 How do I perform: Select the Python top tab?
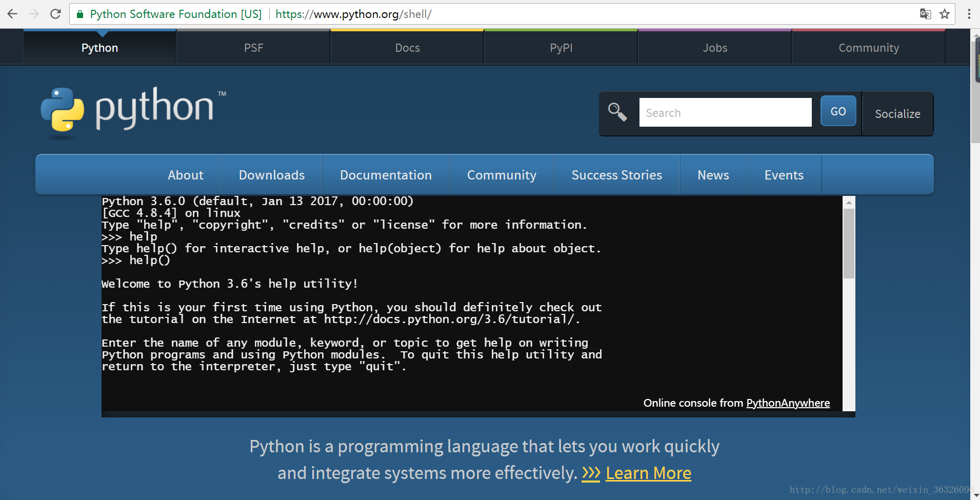point(100,48)
